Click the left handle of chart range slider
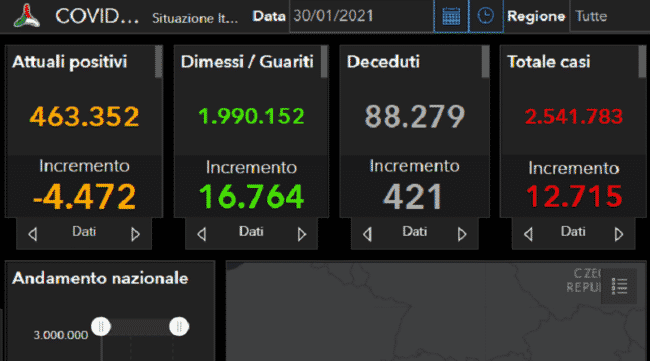This screenshot has width=650, height=361. pos(101,327)
